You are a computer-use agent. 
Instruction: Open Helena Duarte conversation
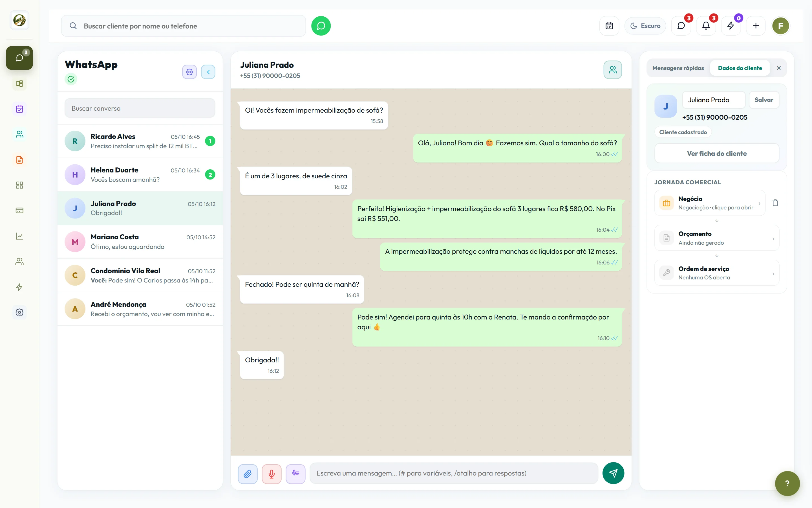(140, 175)
